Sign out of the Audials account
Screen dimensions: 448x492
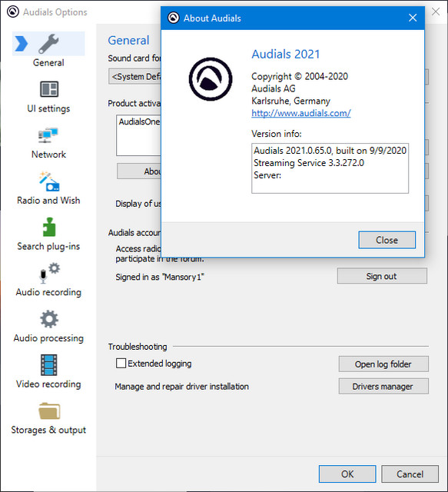click(382, 276)
